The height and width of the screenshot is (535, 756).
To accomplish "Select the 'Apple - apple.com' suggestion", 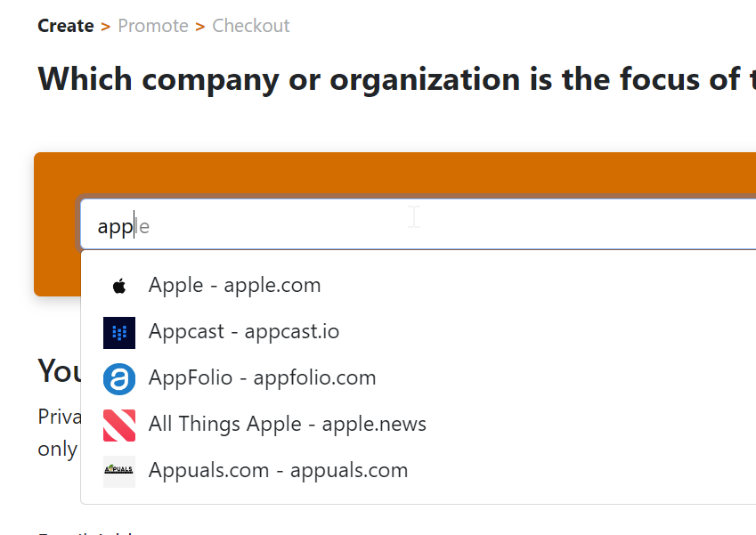I will tap(419, 286).
